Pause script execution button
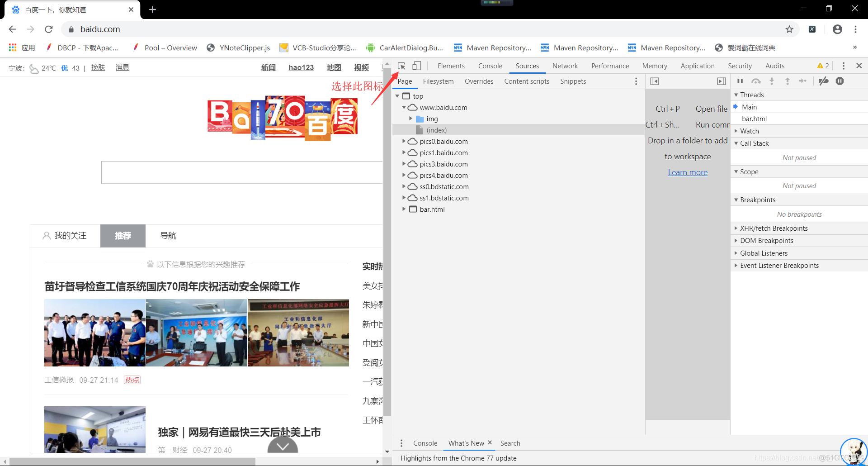This screenshot has width=868, height=466. [740, 81]
